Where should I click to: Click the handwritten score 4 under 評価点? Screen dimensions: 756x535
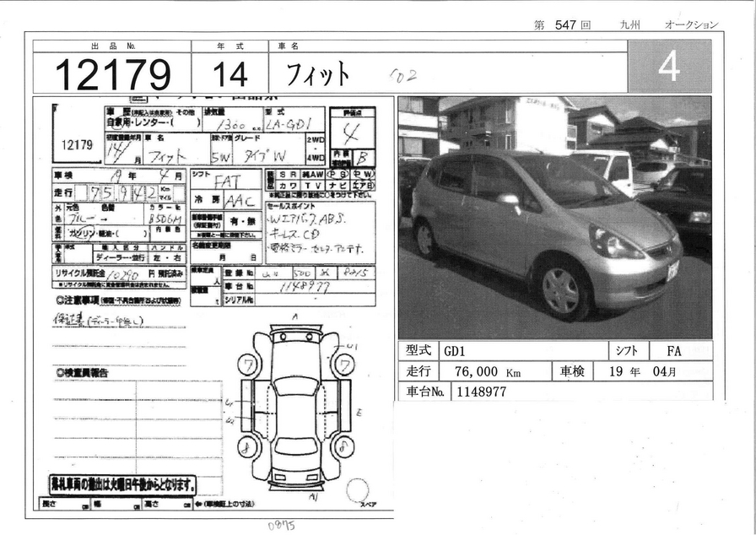(x=351, y=133)
